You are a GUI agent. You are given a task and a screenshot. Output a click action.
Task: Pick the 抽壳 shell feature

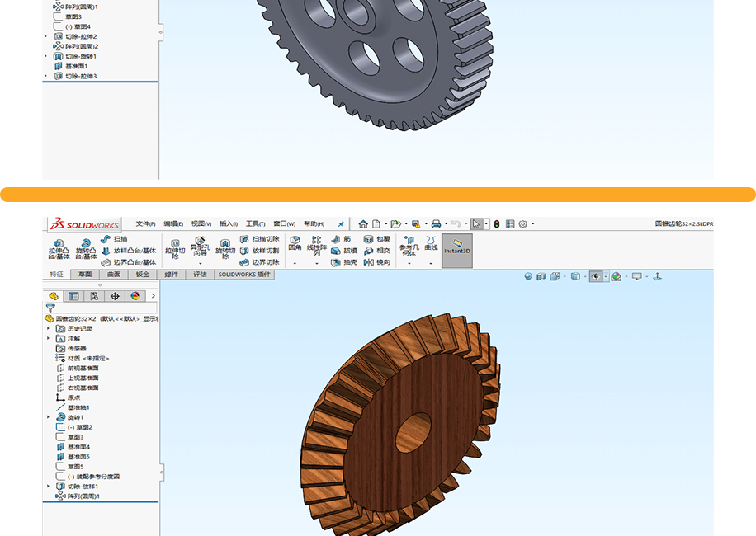click(x=344, y=262)
